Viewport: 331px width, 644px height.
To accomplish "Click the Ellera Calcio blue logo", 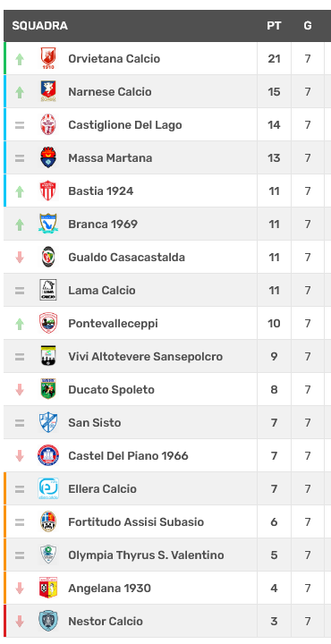I will pyautogui.click(x=48, y=488).
